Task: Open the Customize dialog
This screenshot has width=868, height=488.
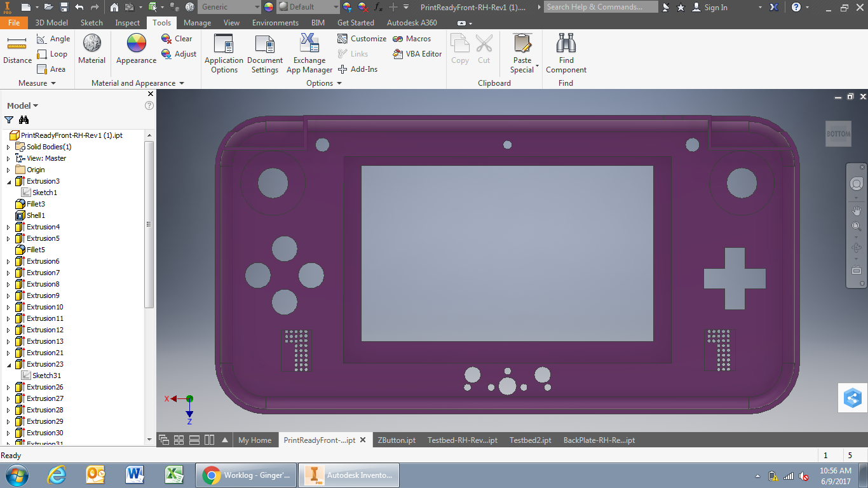Action: (362, 39)
